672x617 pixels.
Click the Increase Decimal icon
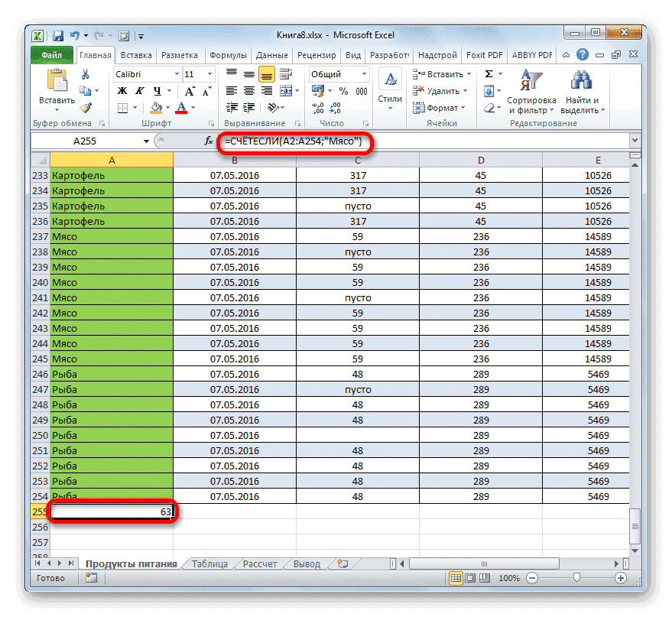click(x=317, y=109)
